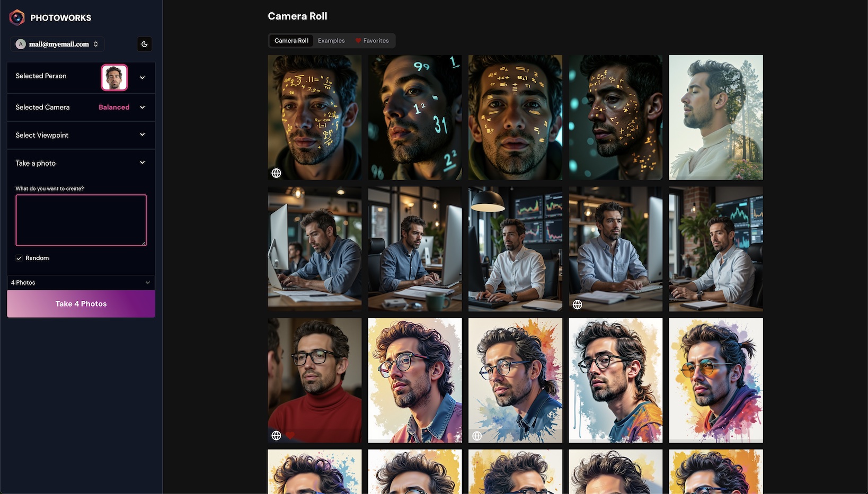
Task: Open brick-wall office photo with trading screens
Action: coord(716,249)
